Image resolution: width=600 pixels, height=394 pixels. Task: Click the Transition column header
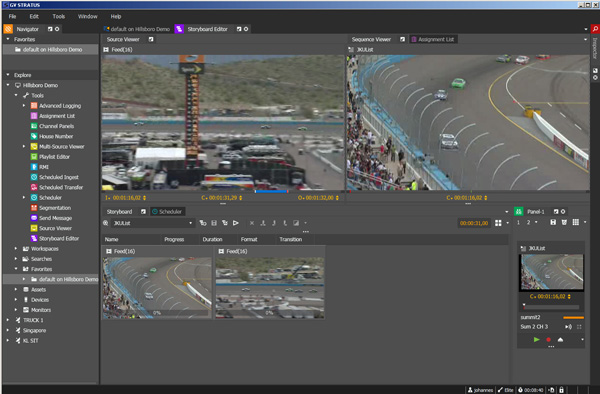pyautogui.click(x=291, y=239)
